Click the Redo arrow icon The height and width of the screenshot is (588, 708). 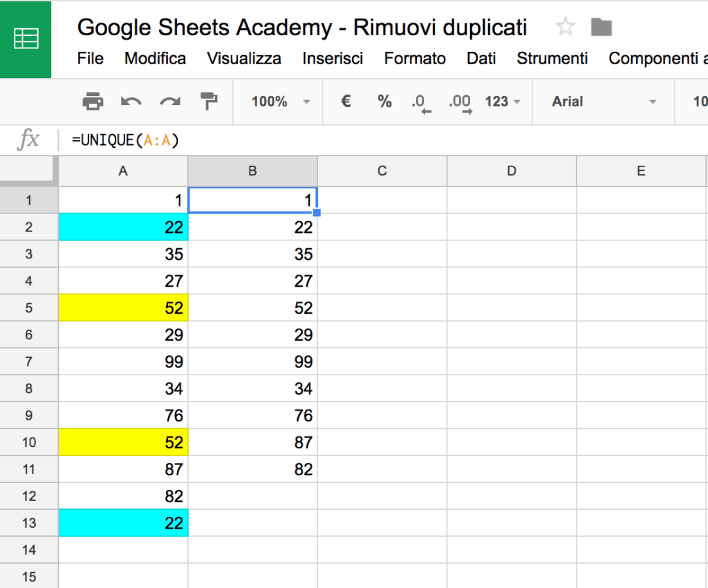click(170, 101)
